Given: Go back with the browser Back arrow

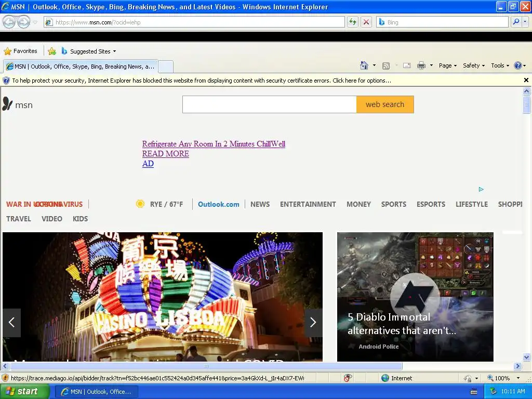Looking at the screenshot, I should click(9, 22).
